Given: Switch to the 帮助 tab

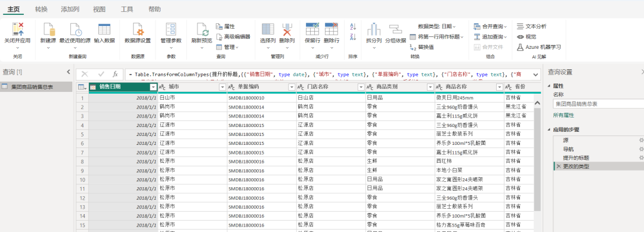Looking at the screenshot, I should 154,9.
